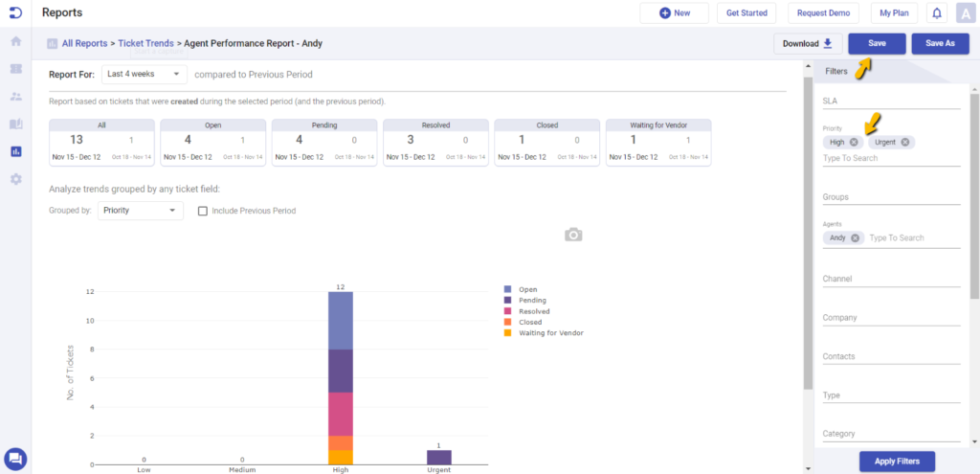Expand the Last 4 weeks dropdown

pyautogui.click(x=144, y=75)
